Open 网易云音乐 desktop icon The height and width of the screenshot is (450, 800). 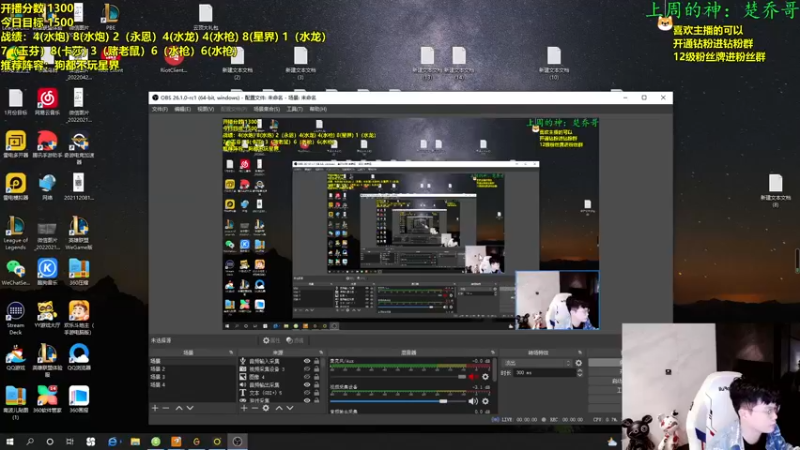click(47, 102)
